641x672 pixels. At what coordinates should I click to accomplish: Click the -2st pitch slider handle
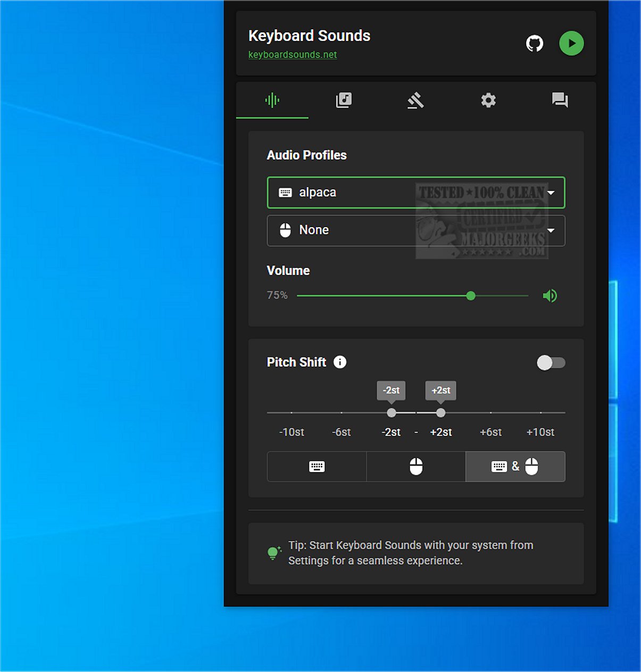click(x=392, y=413)
